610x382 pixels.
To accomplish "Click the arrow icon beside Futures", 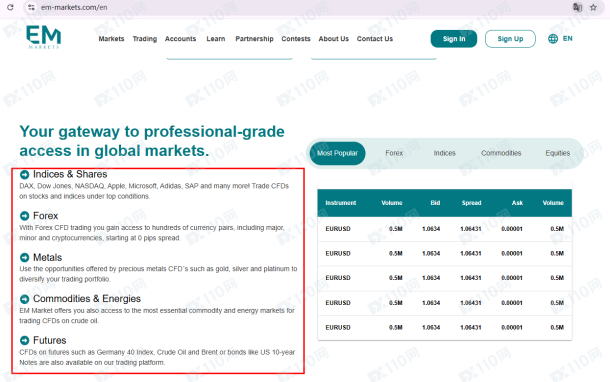I will 25,340.
